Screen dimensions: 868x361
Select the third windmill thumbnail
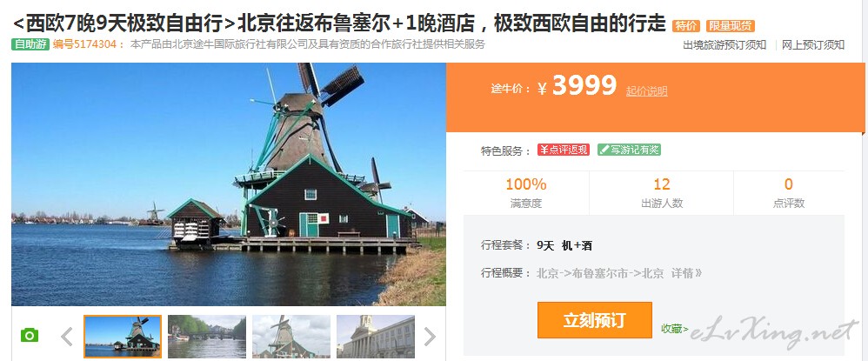291,336
